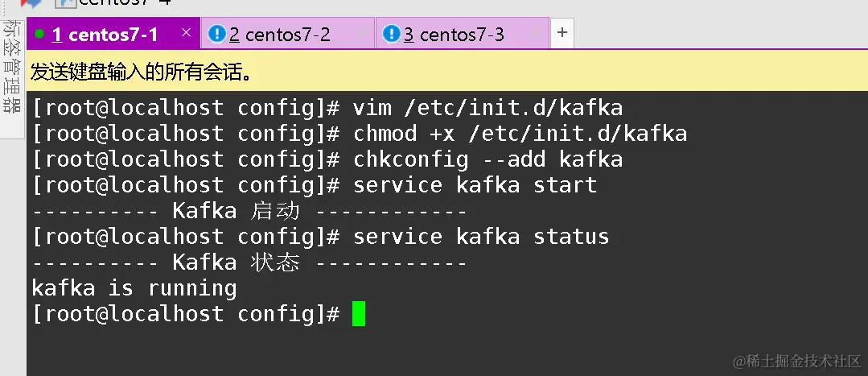Click the 'vim /etc/init.d/kafka' command line
The width and height of the screenshot is (868, 376).
(327, 107)
